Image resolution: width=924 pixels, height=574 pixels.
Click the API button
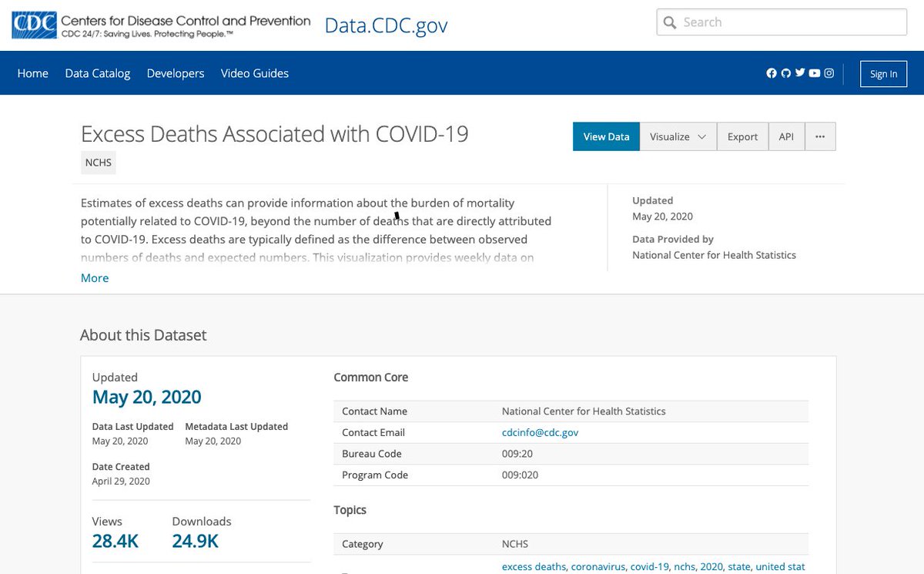coord(786,136)
